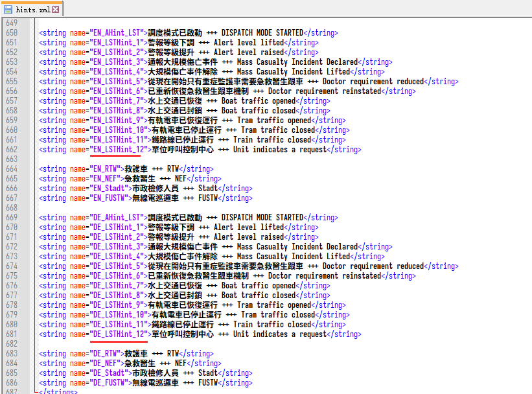
Task: Click the underlined "EN_LSTHint_12" attribute value
Action: coord(119,150)
